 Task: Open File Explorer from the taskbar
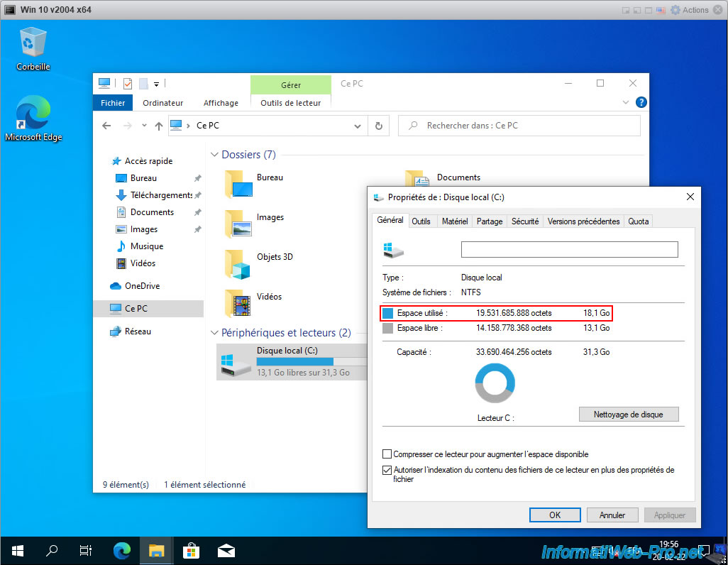pyautogui.click(x=157, y=551)
